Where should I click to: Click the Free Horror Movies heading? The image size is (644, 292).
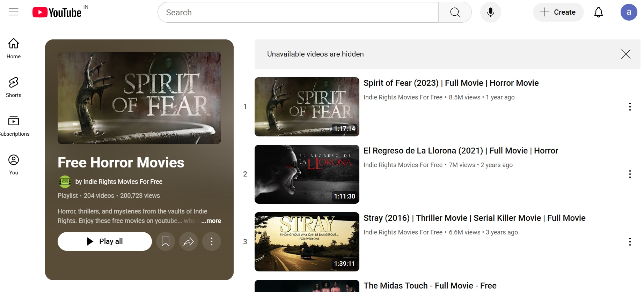[x=121, y=163]
